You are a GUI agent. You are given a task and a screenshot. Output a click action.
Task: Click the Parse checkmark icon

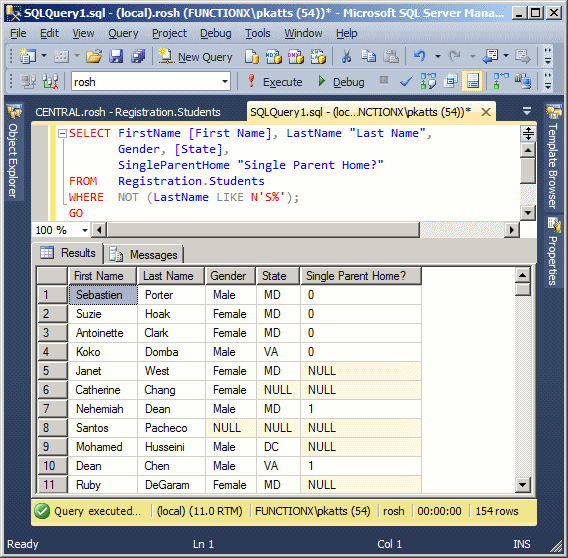click(x=406, y=82)
